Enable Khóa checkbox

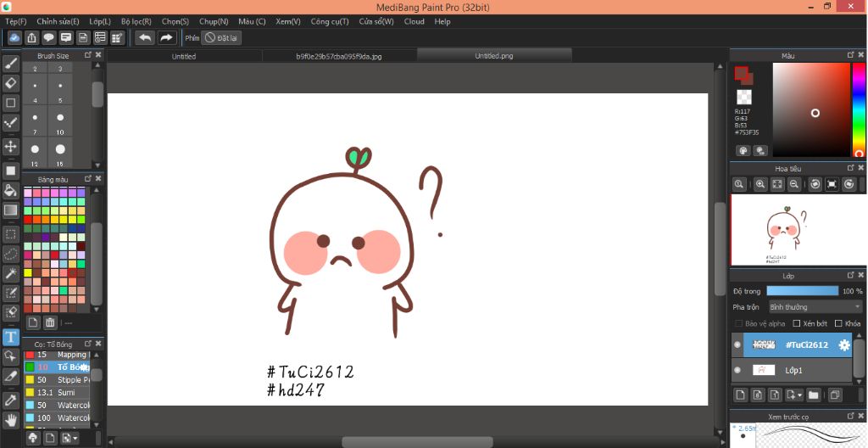pyautogui.click(x=838, y=323)
